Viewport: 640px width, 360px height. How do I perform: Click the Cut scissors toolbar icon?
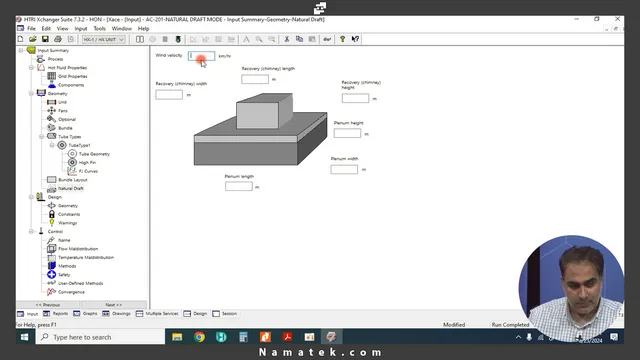coord(287,39)
